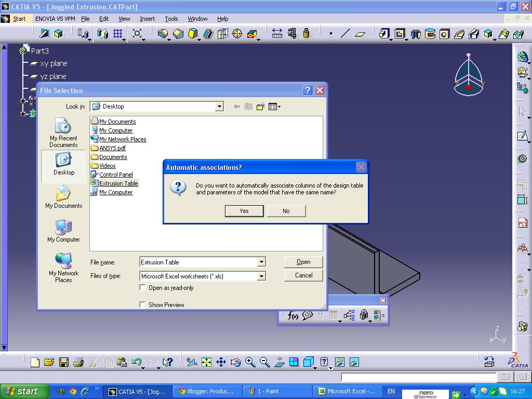
Task: Open the Formula f(x) editor icon
Action: 292,315
